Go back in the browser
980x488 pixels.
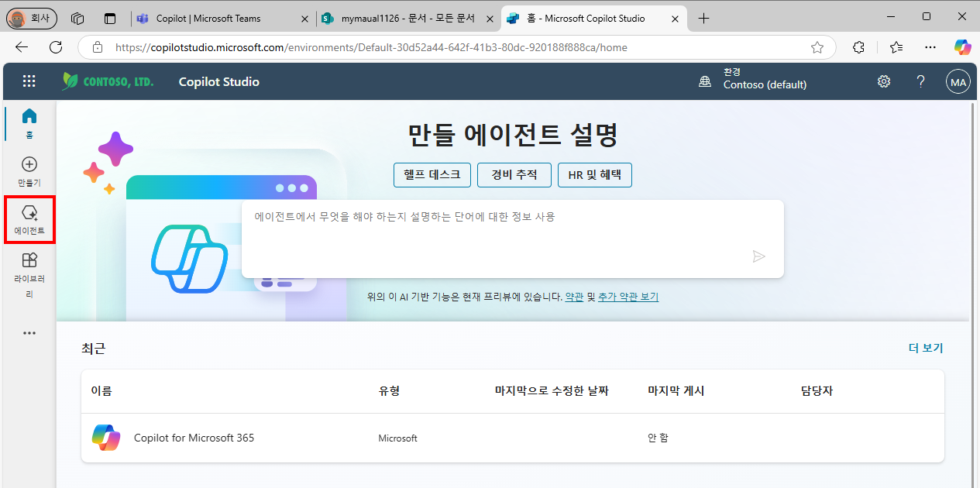22,47
